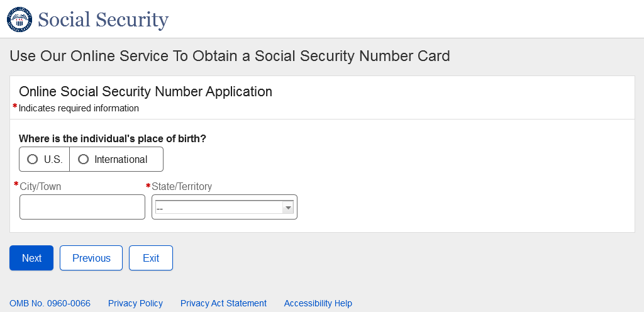Click the Exit button
The height and width of the screenshot is (312, 644).
click(x=151, y=258)
